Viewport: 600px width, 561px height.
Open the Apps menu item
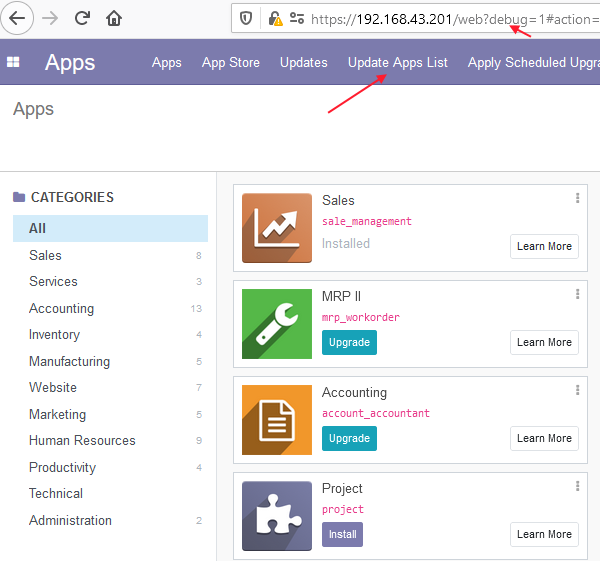tap(166, 62)
